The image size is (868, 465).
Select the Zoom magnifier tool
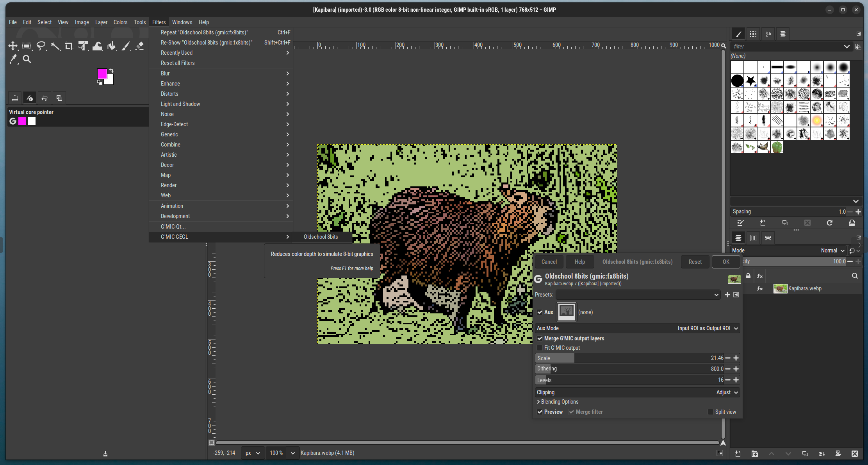(x=27, y=59)
